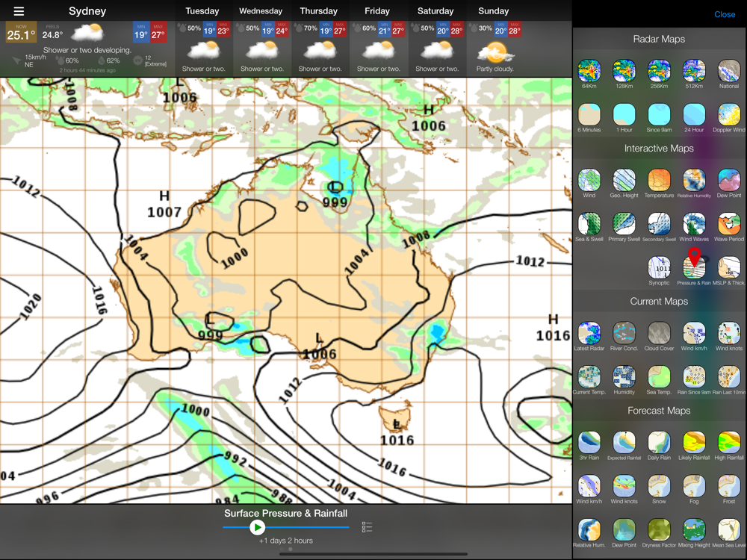Image resolution: width=747 pixels, height=560 pixels.
Task: Open the High Rainfall forecast map
Action: pyautogui.click(x=729, y=443)
